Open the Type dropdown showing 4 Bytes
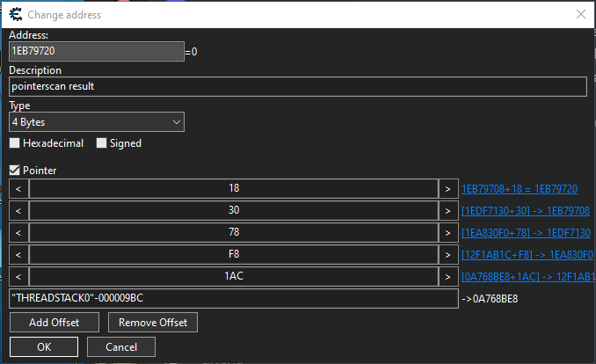Screen dimensions: 596x364 pyautogui.click(x=97, y=121)
